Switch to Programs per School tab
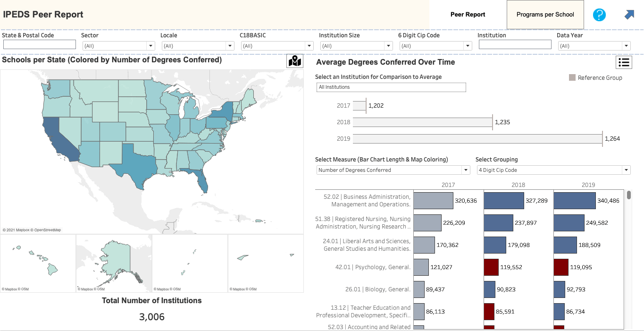The image size is (644, 331). (545, 15)
